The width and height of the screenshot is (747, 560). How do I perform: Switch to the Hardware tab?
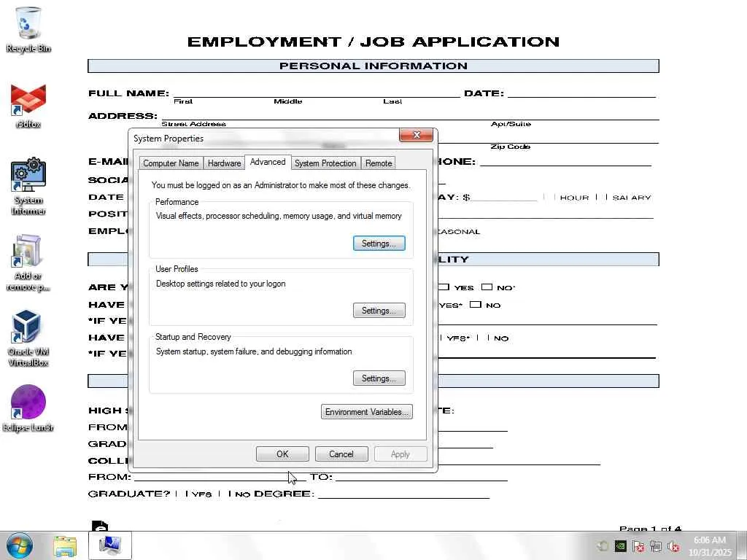click(225, 163)
